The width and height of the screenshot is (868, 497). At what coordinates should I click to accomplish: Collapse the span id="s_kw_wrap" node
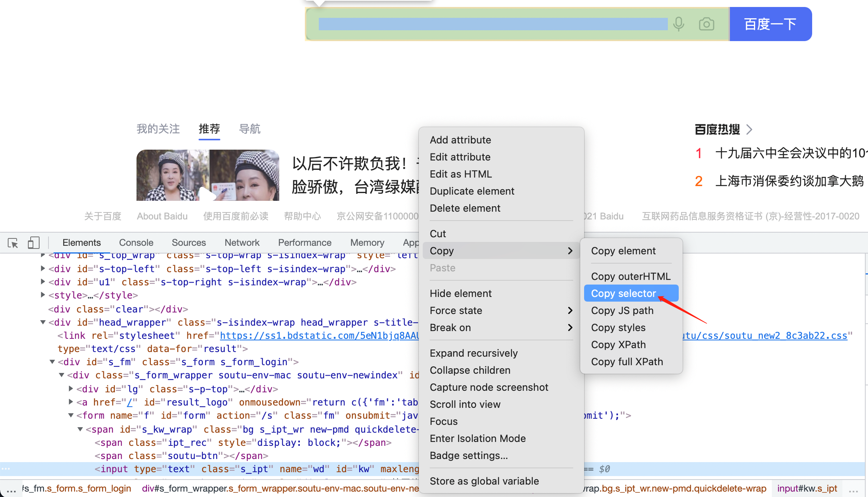point(80,429)
